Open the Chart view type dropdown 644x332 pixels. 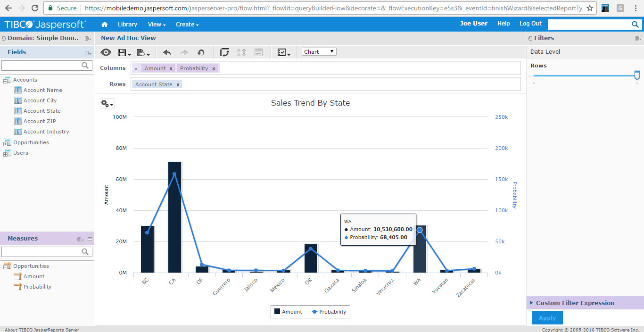click(x=319, y=52)
